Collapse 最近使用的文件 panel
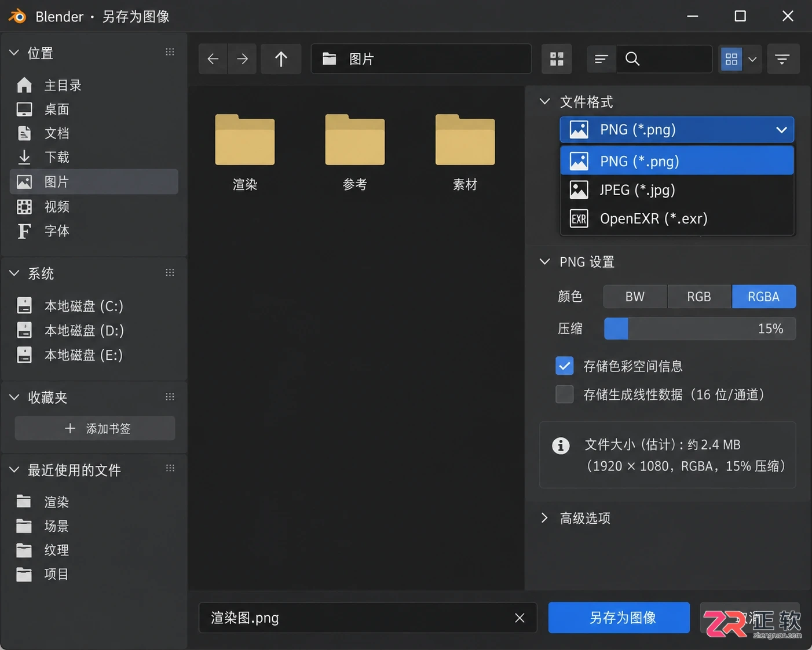This screenshot has width=812, height=650. (14, 470)
